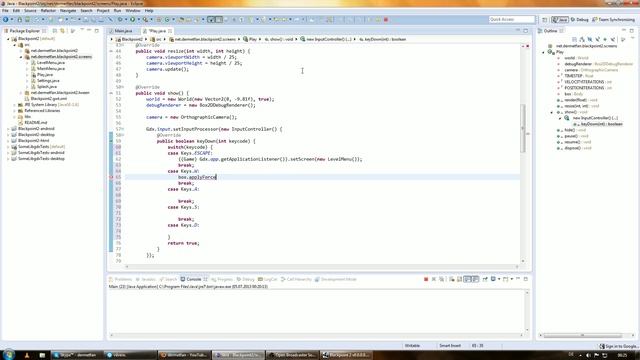The height and width of the screenshot is (360, 640).
Task: Select README.md in Package Explorer
Action: [36, 123]
